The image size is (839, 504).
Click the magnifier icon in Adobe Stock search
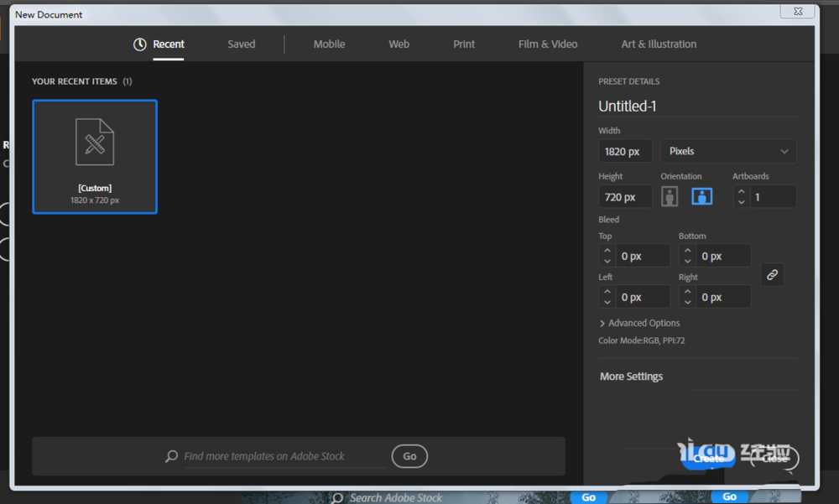(x=171, y=456)
